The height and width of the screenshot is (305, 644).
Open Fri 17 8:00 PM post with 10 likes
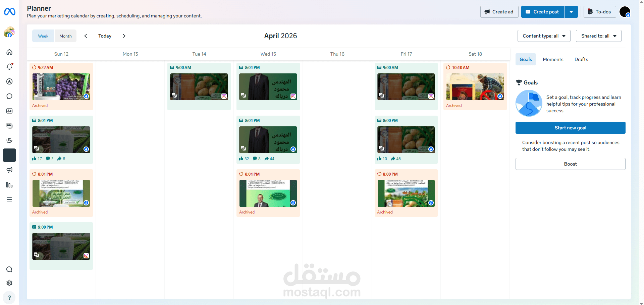pos(406,140)
